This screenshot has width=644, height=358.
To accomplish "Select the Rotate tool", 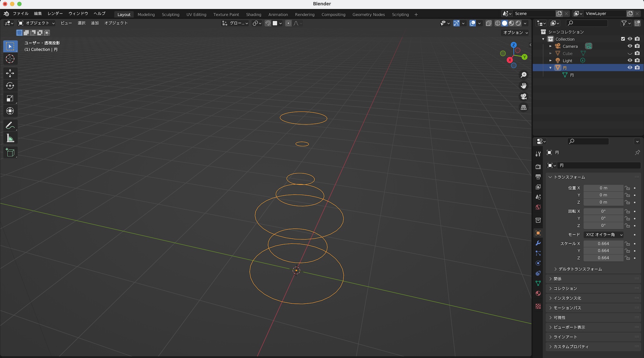I will 10,86.
